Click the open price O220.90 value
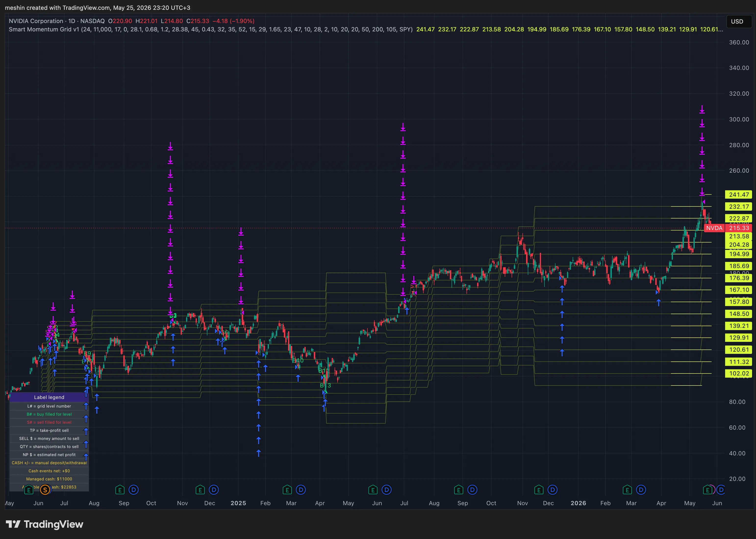The height and width of the screenshot is (539, 756). point(120,21)
